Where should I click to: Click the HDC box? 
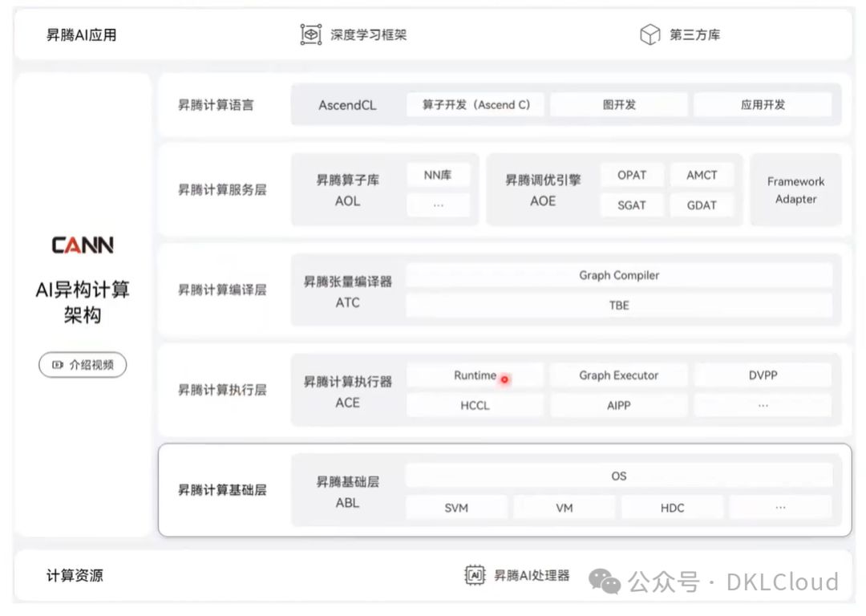tap(672, 507)
